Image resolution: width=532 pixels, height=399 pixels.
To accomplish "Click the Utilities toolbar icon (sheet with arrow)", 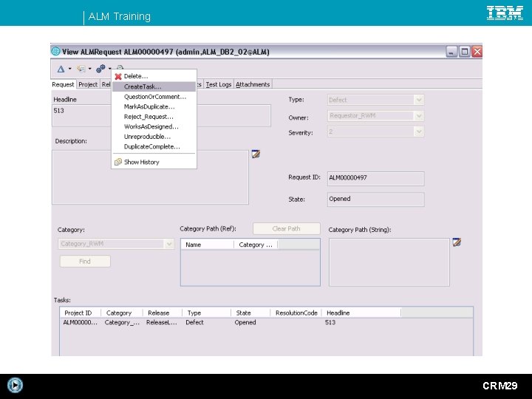I will click(81, 69).
